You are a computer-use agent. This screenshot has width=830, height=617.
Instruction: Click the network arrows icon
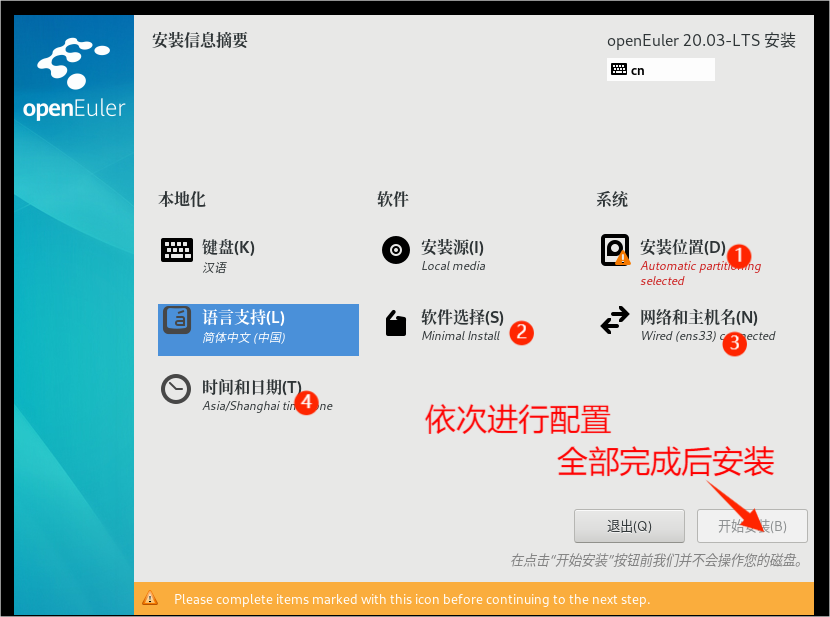[x=615, y=320]
